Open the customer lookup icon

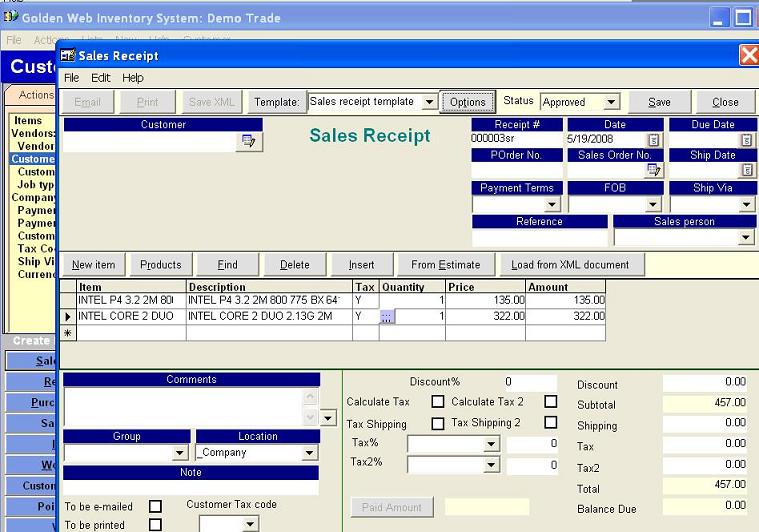(249, 141)
